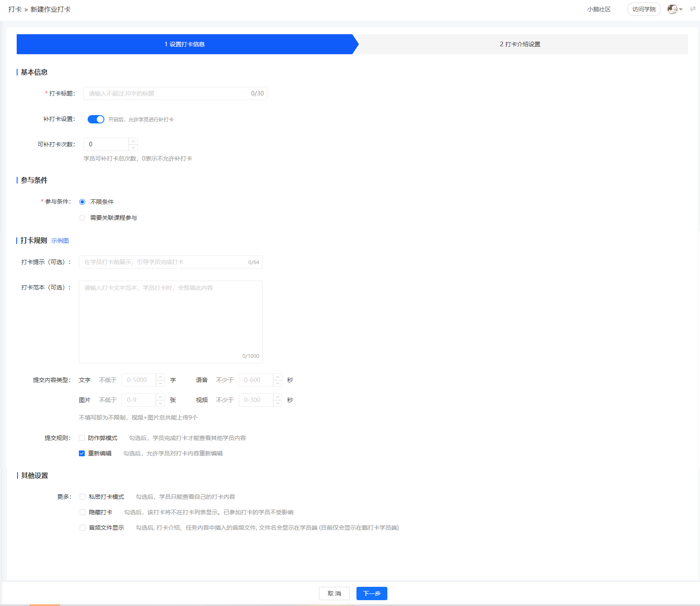Select the 需要关联课程参与 radio option

[x=82, y=218]
